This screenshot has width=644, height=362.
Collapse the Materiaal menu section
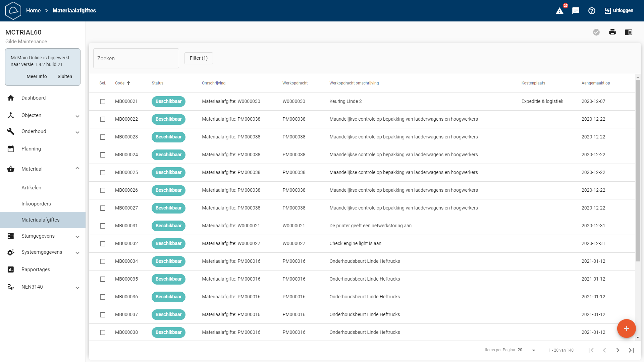[77, 169]
